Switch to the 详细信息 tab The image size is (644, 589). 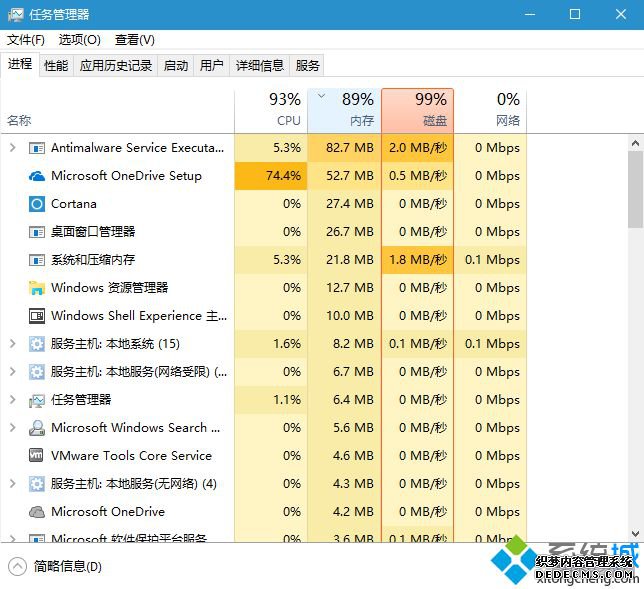260,65
